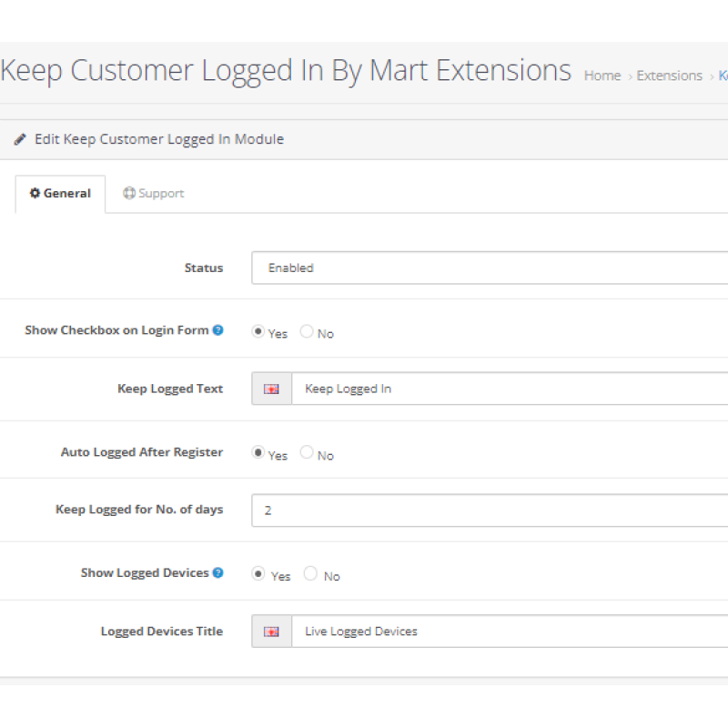The image size is (728, 728).
Task: Open the General tab
Action: click(x=60, y=194)
